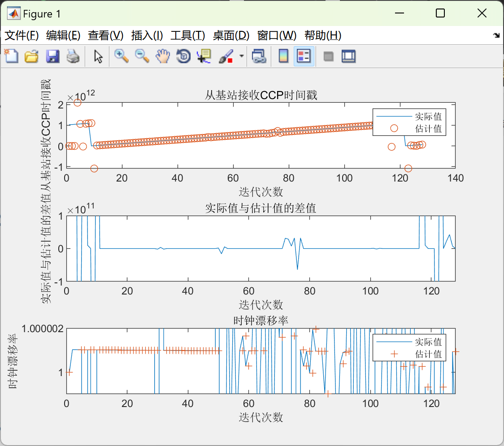The height and width of the screenshot is (446, 504).
Task: Select the legend in the bottom plot
Action: tap(409, 348)
